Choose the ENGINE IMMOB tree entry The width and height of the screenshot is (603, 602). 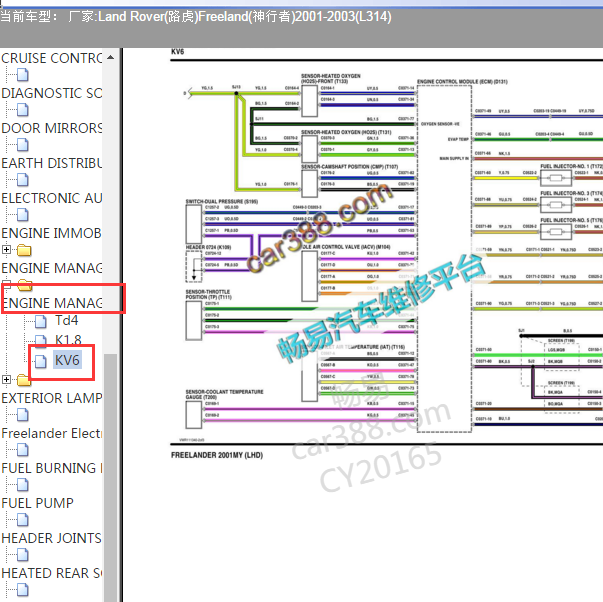click(52, 233)
